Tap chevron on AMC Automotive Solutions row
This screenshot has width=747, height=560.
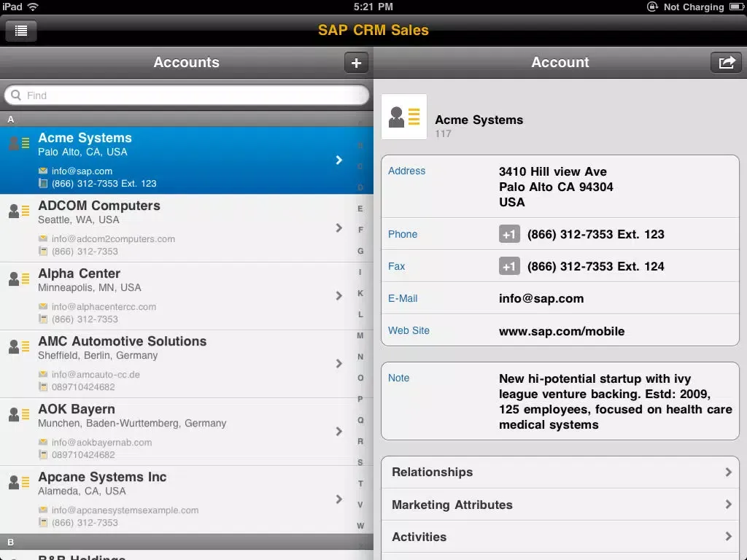pyautogui.click(x=338, y=364)
